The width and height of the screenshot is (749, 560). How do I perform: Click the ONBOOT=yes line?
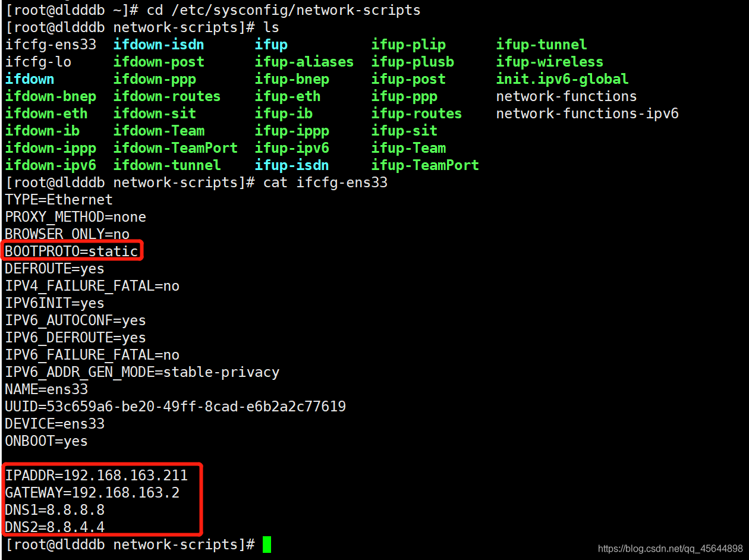pyautogui.click(x=46, y=441)
